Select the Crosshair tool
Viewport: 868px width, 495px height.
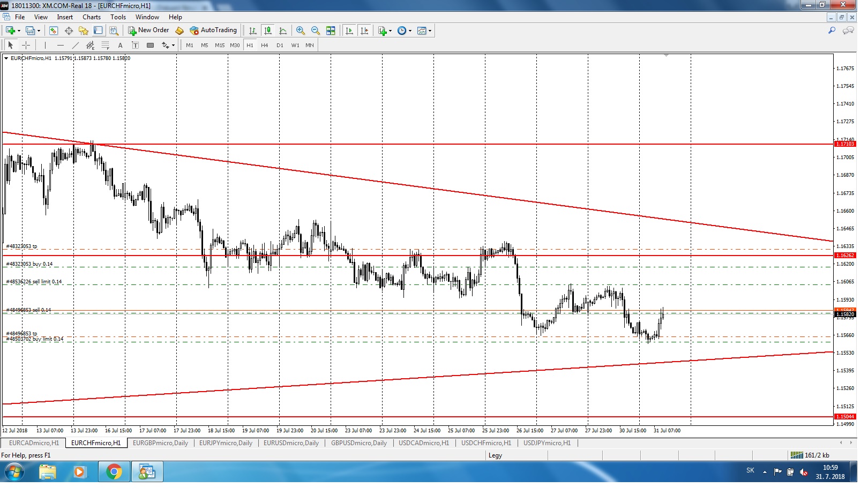point(26,46)
